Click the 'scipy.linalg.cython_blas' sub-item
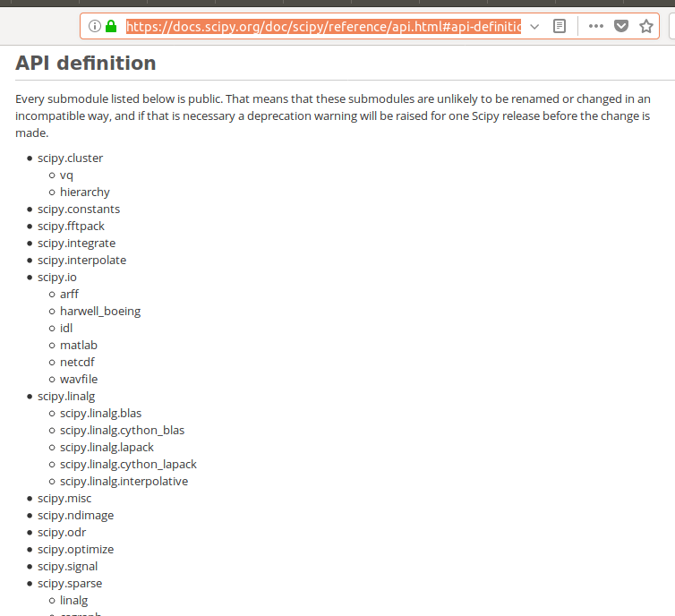This screenshot has width=675, height=616. point(123,430)
